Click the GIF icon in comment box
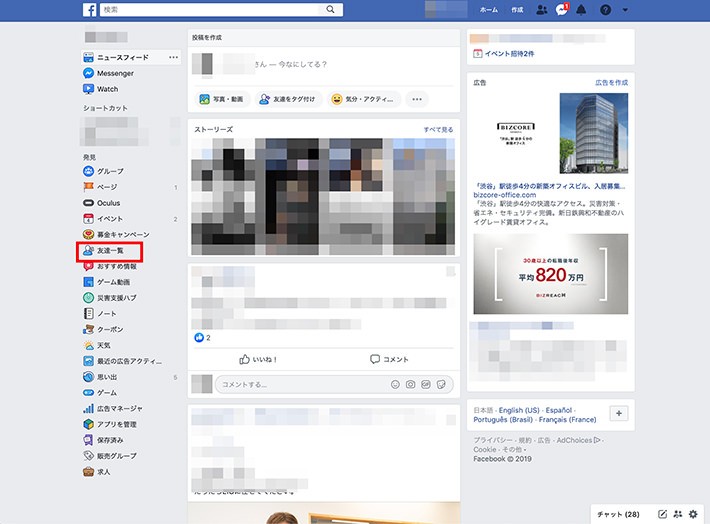710x524 pixels. (425, 384)
